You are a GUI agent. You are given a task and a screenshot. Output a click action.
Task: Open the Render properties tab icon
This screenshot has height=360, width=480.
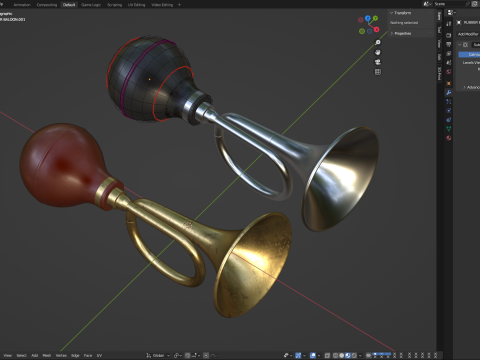pos(449,35)
